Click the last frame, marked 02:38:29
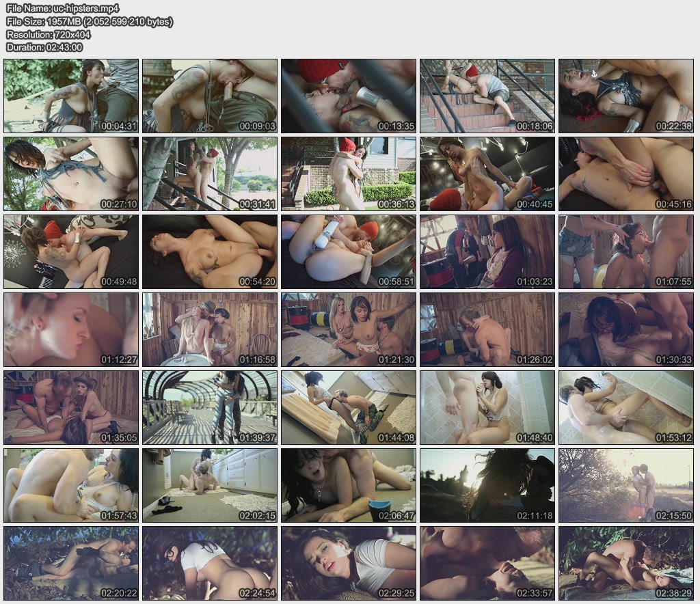Viewport: 700px width, 604px height. tap(625, 563)
